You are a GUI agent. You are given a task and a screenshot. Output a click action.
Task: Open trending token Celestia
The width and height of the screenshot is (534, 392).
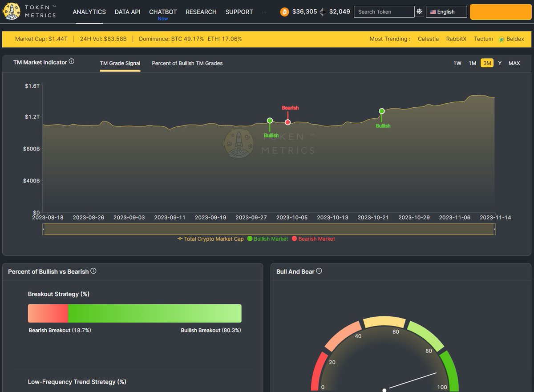click(428, 39)
